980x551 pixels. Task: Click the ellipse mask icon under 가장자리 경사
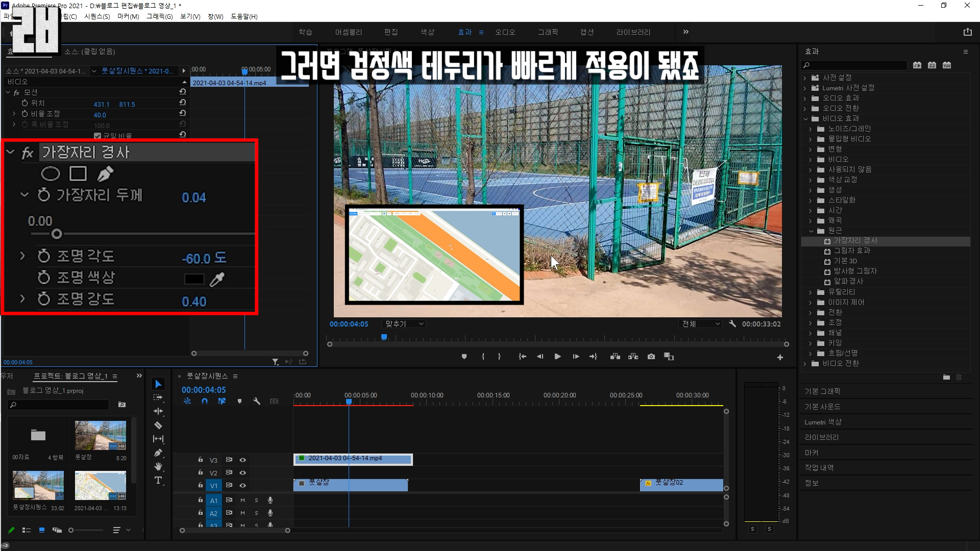pos(50,174)
